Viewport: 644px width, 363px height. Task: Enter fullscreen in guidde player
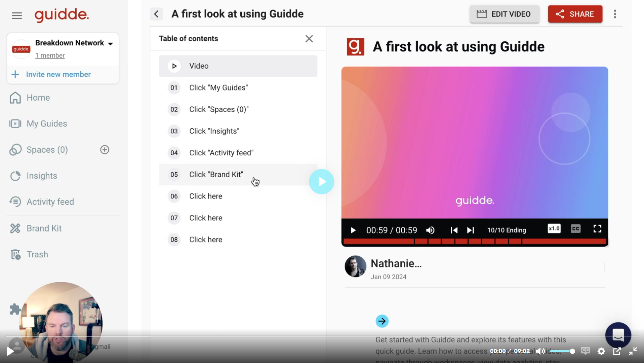(597, 229)
